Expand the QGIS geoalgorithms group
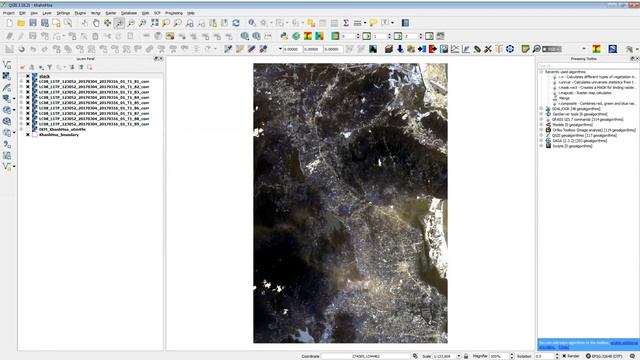 click(542, 136)
